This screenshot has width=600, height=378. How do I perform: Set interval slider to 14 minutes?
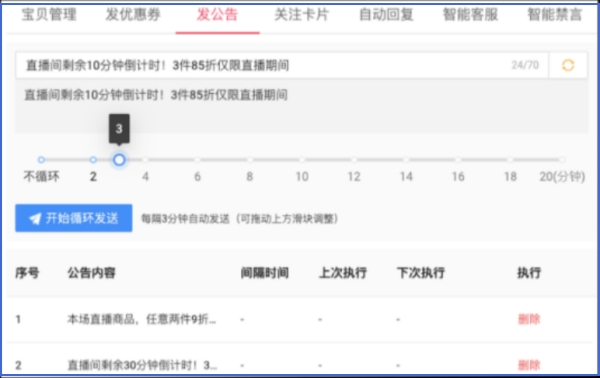coord(406,160)
